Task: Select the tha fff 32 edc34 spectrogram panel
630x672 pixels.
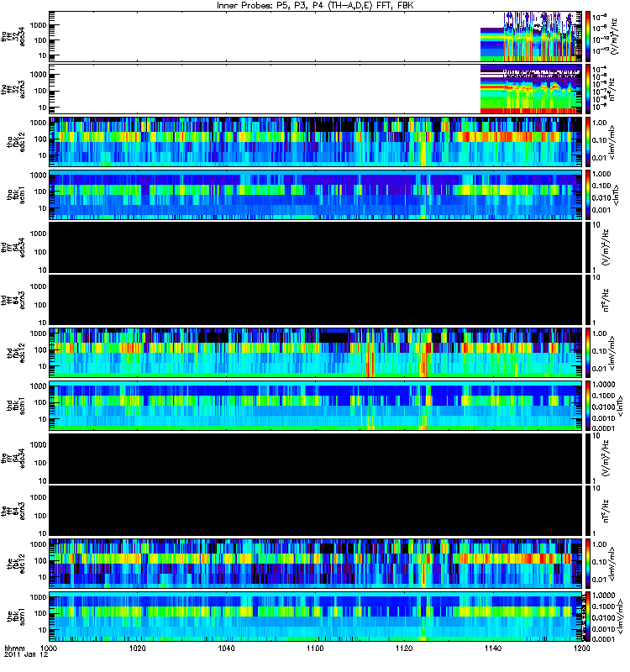Action: pos(316,36)
